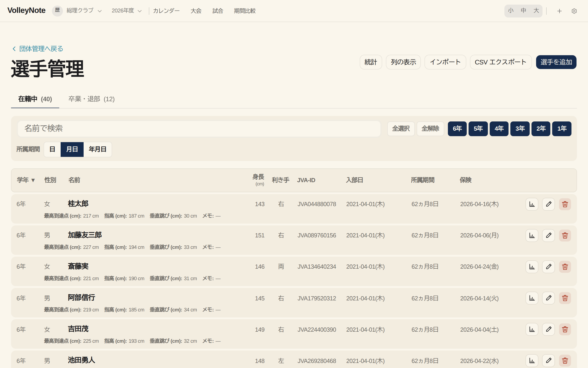
Task: Toggle the 2年 grade filter
Action: [x=541, y=129]
